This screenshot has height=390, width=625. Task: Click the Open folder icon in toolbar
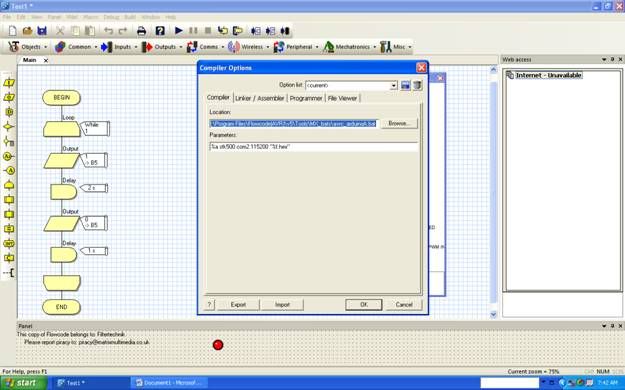tap(27, 31)
